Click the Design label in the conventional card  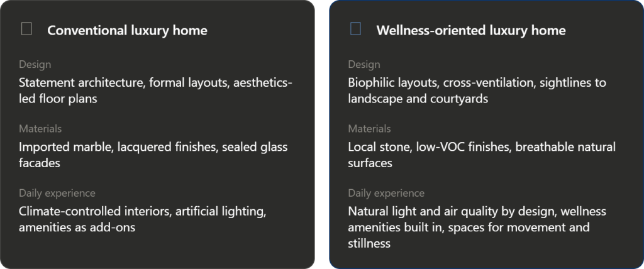(35, 65)
